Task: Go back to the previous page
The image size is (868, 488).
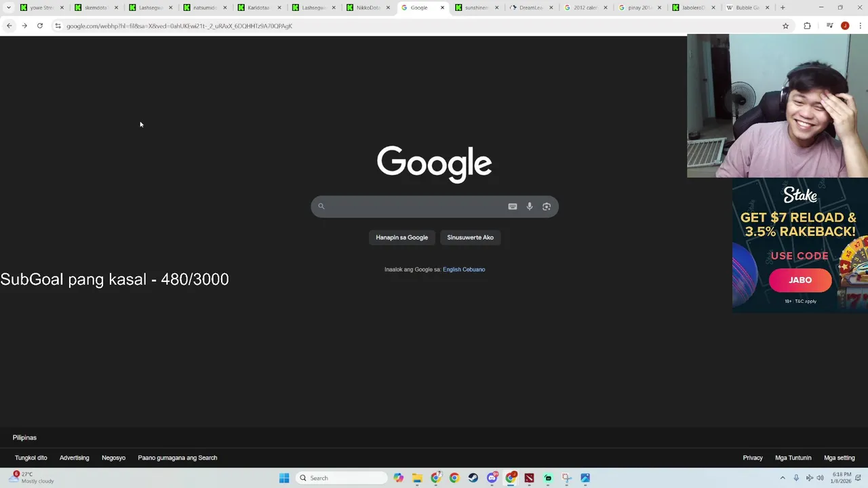Action: [x=9, y=26]
